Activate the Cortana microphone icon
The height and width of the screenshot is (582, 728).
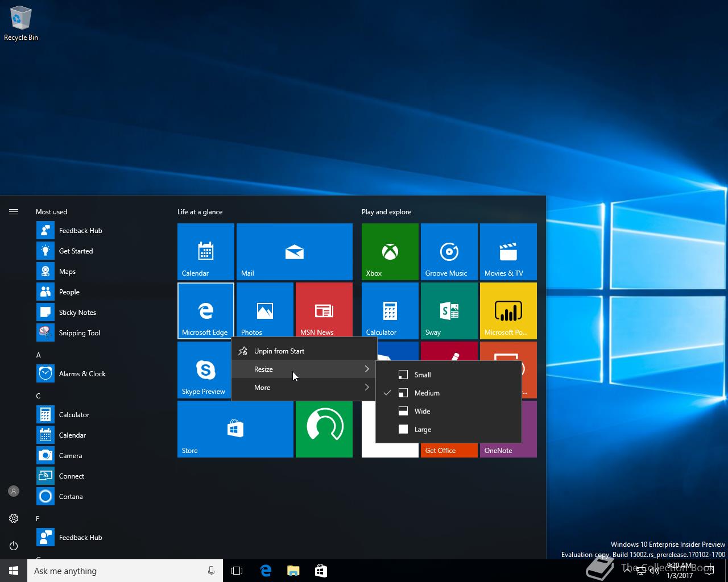point(211,571)
